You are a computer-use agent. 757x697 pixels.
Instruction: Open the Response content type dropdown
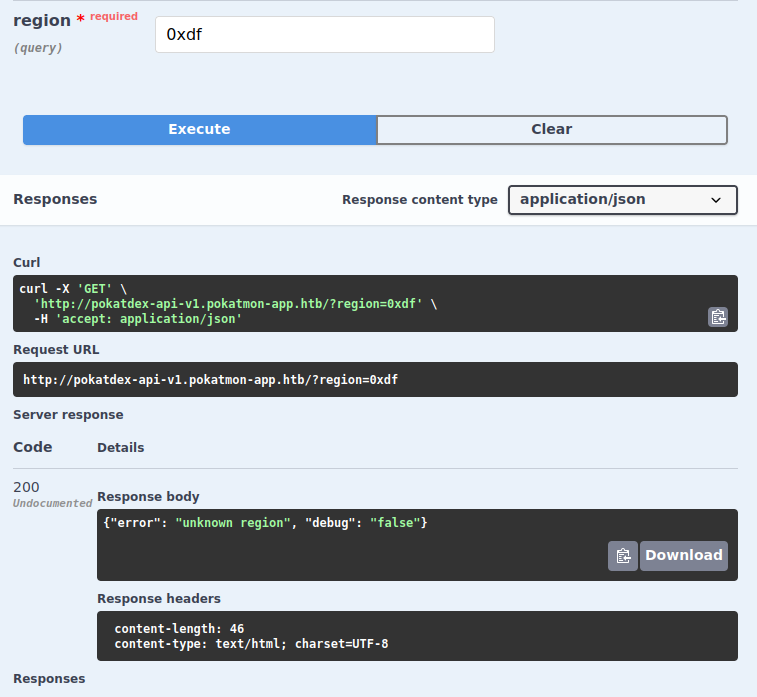click(x=622, y=200)
